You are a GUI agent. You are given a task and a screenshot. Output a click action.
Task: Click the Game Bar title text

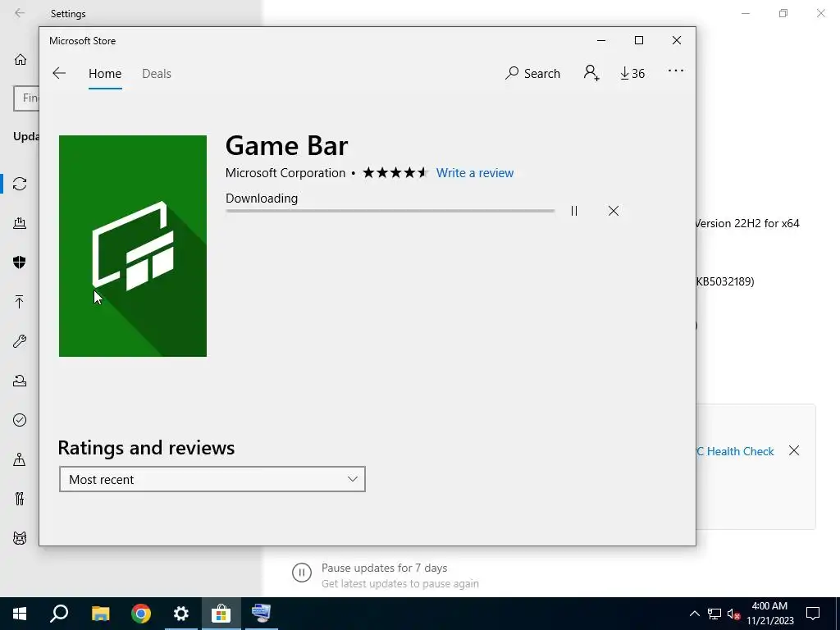tap(286, 146)
